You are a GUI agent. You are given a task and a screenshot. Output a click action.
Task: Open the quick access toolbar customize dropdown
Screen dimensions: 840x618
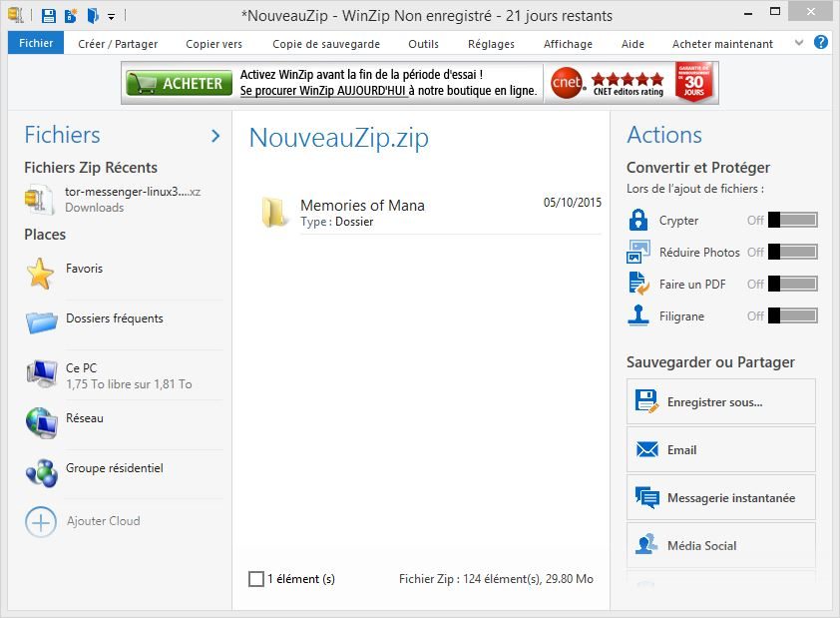pos(112,17)
